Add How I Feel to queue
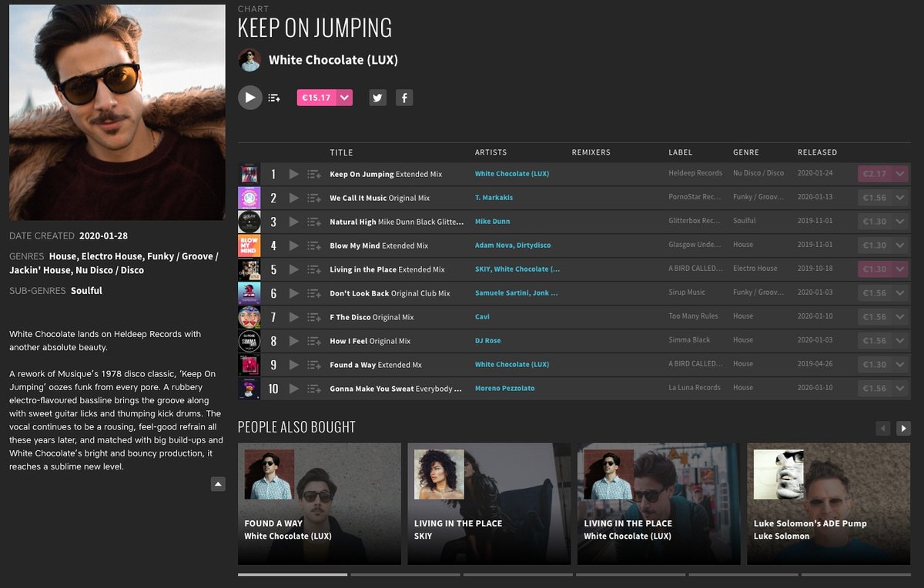The height and width of the screenshot is (588, 924). [313, 341]
